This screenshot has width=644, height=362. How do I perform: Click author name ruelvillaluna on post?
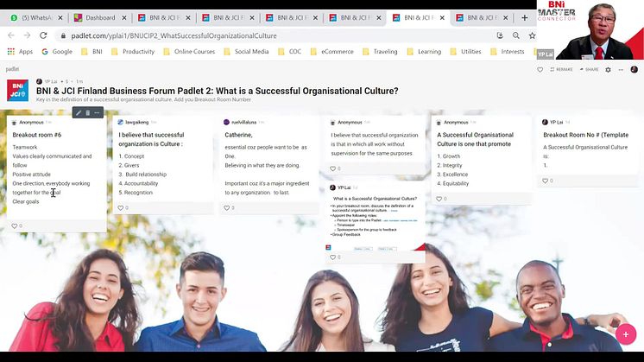pyautogui.click(x=244, y=123)
